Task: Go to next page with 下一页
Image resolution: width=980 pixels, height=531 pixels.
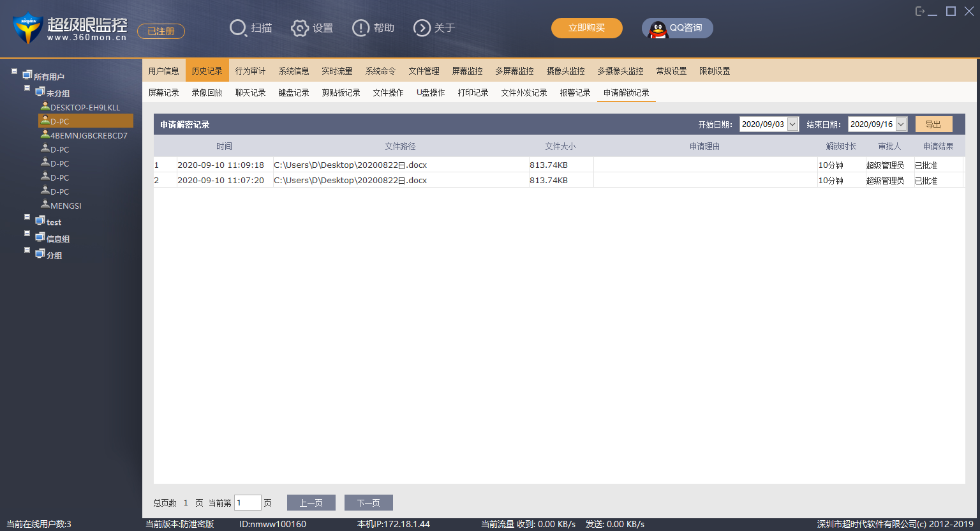Action: pyautogui.click(x=368, y=503)
